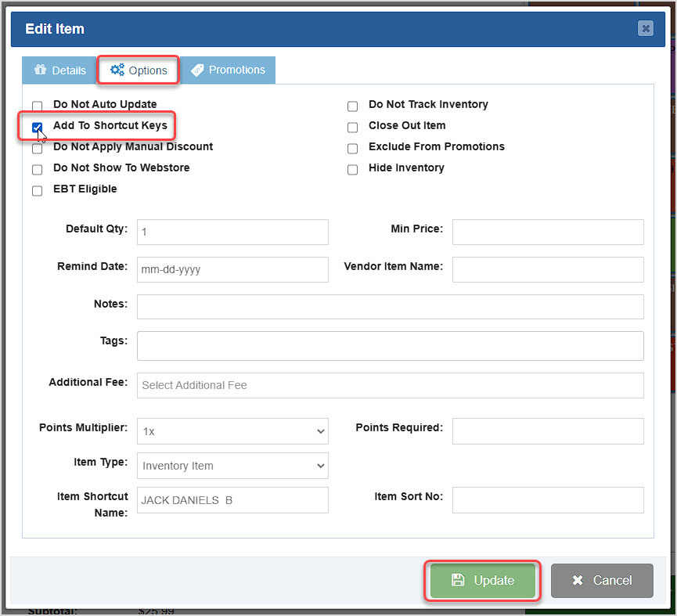Cancel the item edits
This screenshot has height=616, width=677.
point(602,580)
